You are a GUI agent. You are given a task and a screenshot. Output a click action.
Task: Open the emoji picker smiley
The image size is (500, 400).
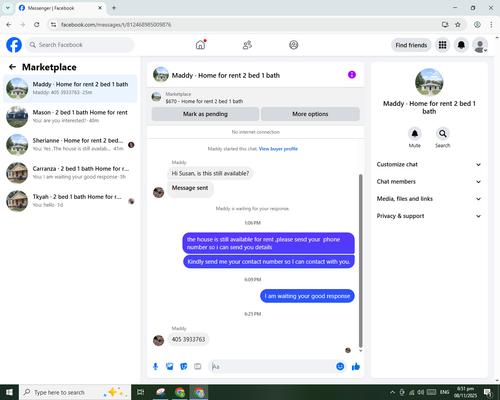[340, 366]
